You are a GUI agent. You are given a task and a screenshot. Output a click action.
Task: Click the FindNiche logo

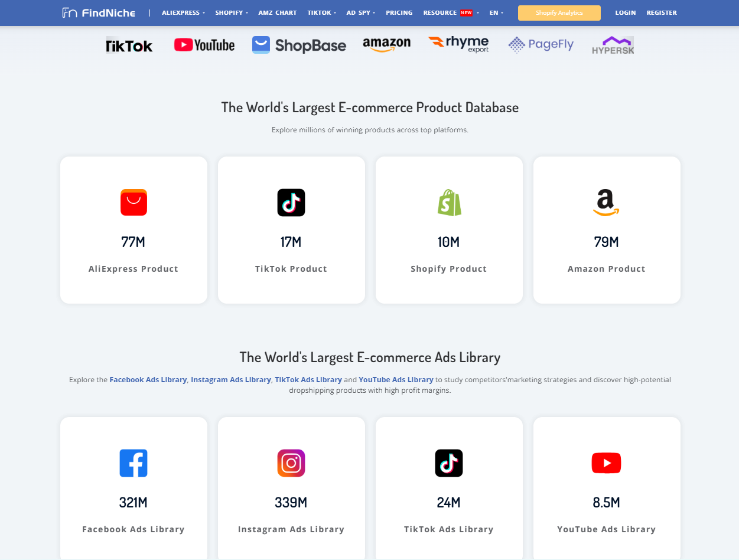98,12
